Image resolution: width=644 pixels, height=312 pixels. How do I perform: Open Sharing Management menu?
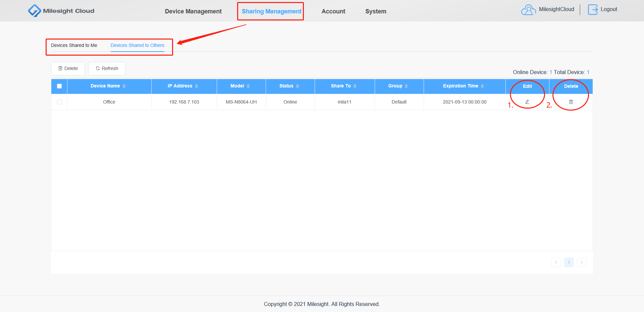click(271, 11)
